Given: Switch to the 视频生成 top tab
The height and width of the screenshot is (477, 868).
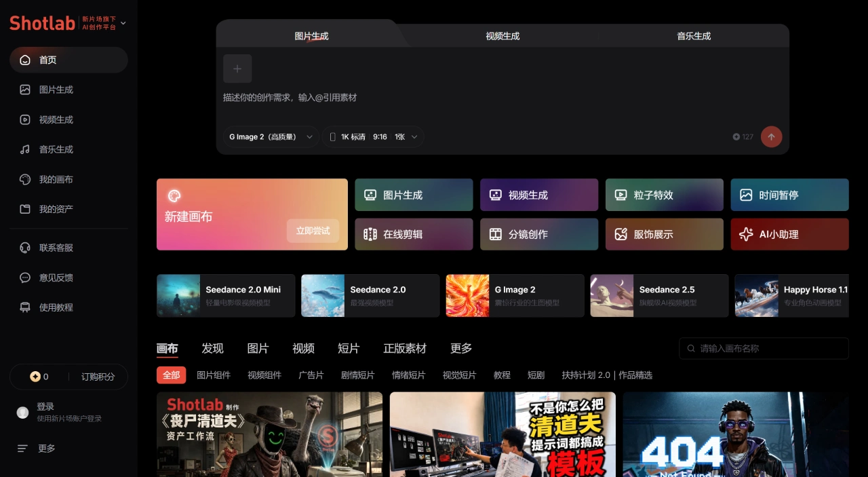Looking at the screenshot, I should click(x=502, y=36).
